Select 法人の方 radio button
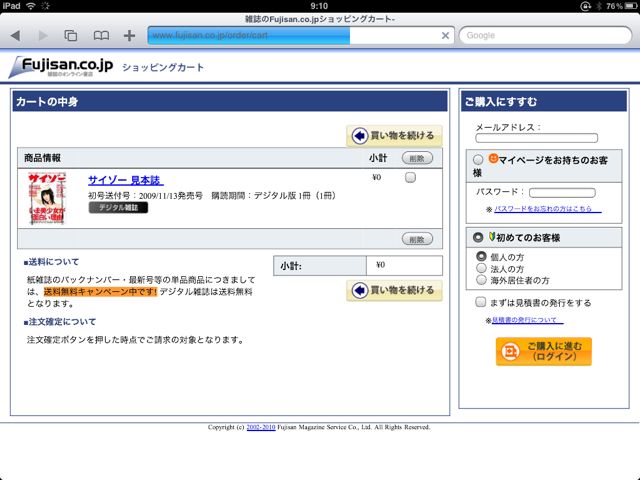640x480 pixels. 481,268
